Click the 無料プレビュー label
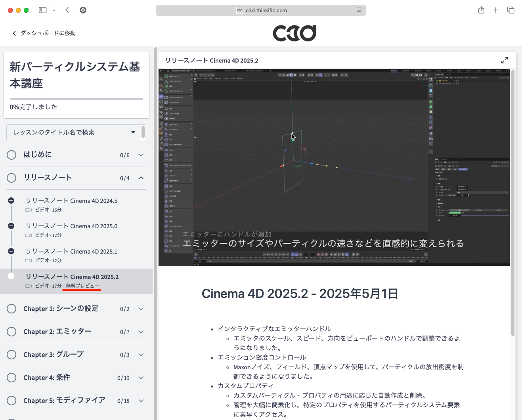The image size is (522, 420). 82,286
